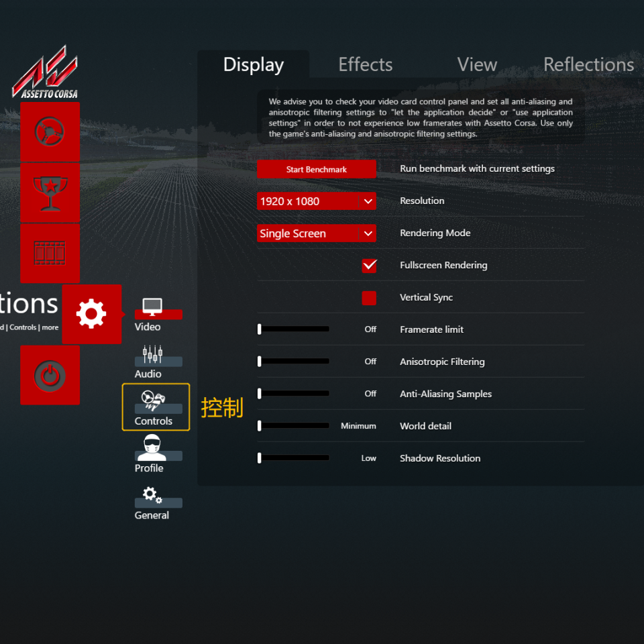Click the red power exit tile
Viewport: 644px width, 644px height.
click(x=50, y=374)
